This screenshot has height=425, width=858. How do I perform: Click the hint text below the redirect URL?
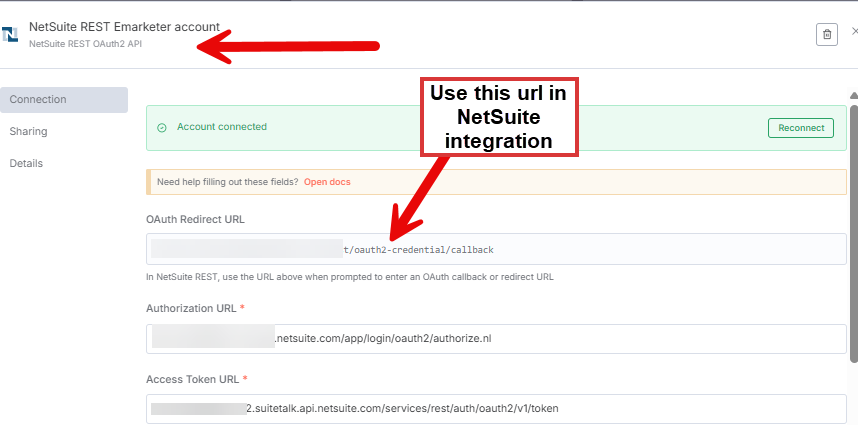click(350, 277)
